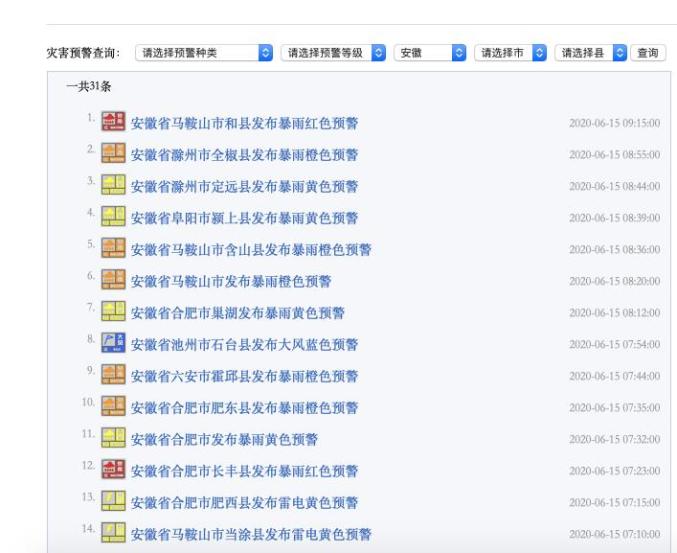677x553 pixels.
Task: Open link 安徽省合肥市长丰县发布暴雨红色预警
Action: [x=244, y=471]
